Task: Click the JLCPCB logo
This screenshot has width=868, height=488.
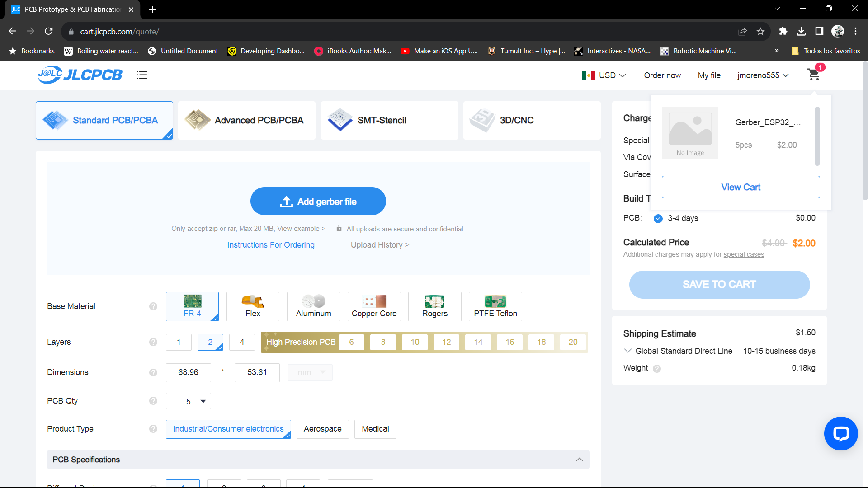Action: click(80, 75)
